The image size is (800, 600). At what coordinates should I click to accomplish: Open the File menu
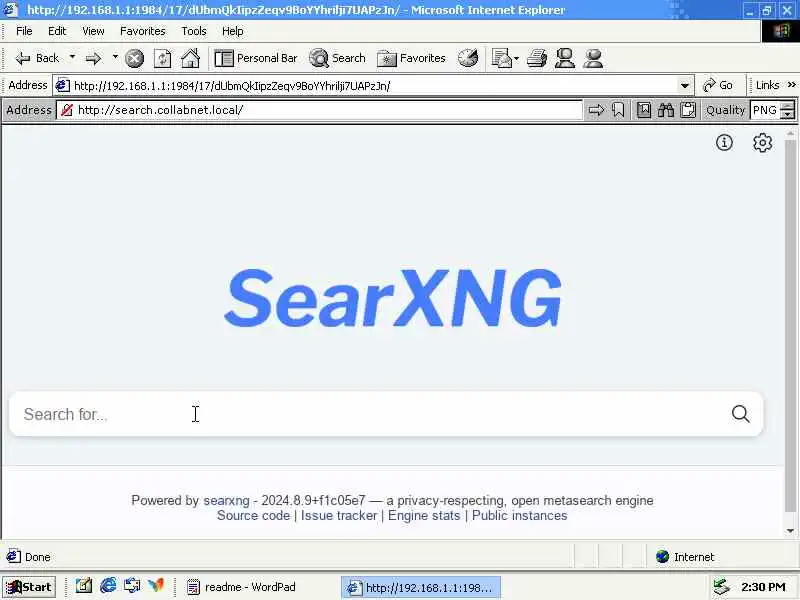pyautogui.click(x=24, y=31)
